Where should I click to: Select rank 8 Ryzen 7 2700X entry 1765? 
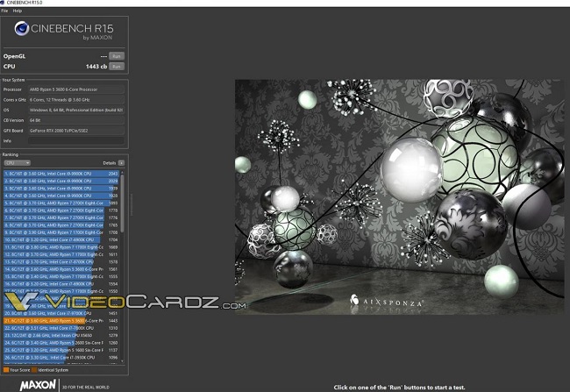pos(61,225)
